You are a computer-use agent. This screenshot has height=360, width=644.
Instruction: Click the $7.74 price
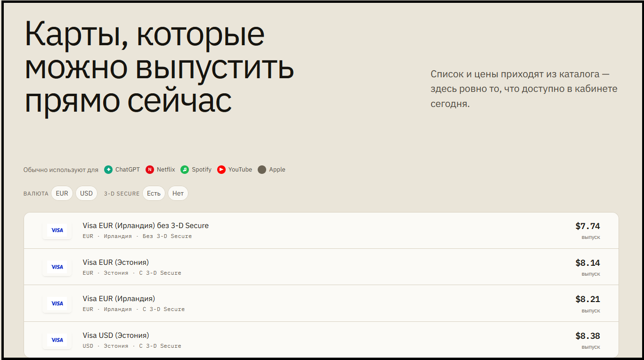pyautogui.click(x=587, y=226)
